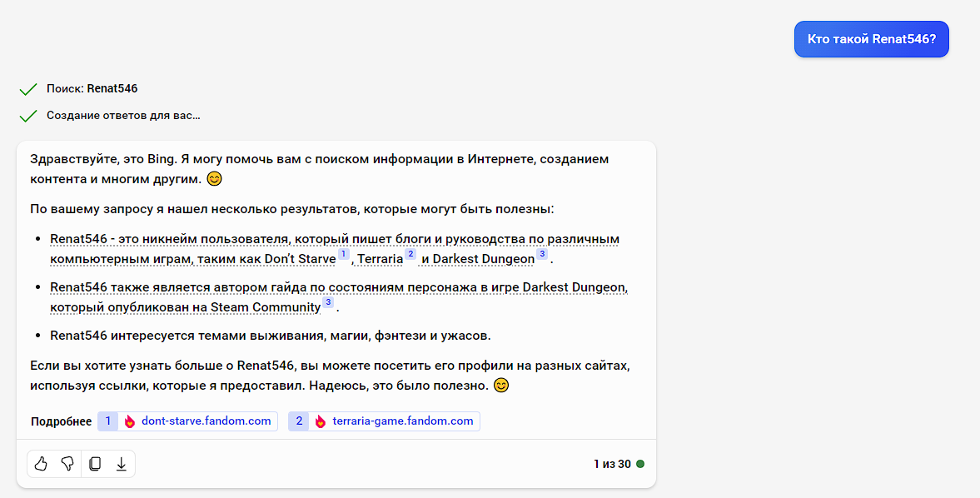Screen dimensions: 980x498
Task: Open citation 3 after Steam Community
Action: 328,303
